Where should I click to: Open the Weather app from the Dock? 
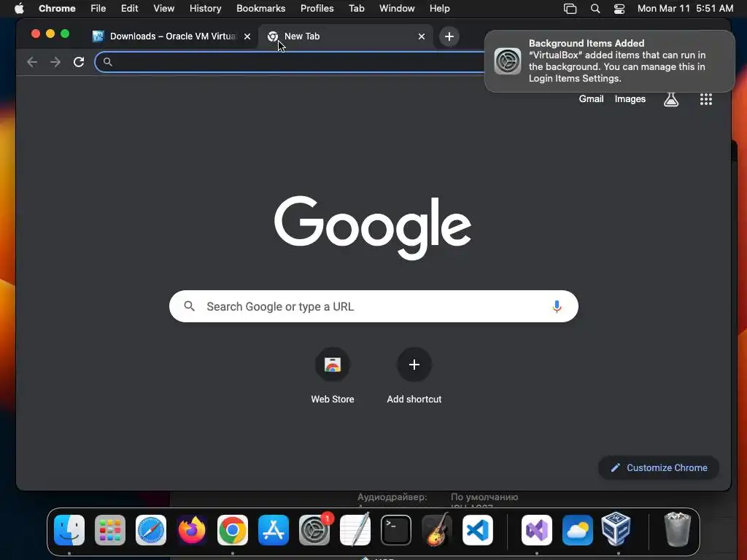(578, 530)
